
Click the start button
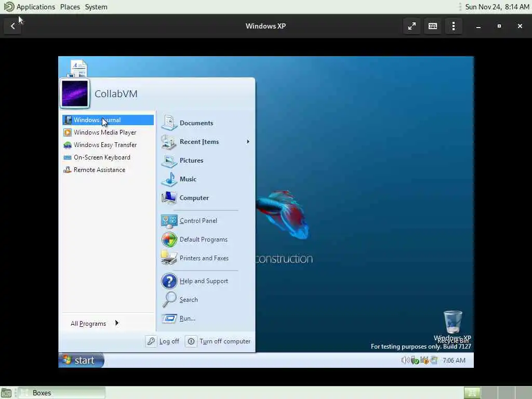coord(81,361)
